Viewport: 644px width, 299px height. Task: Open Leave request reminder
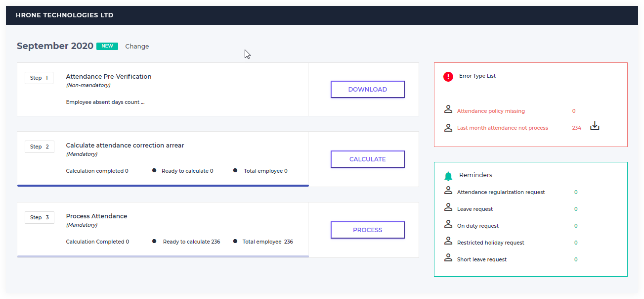475,209
